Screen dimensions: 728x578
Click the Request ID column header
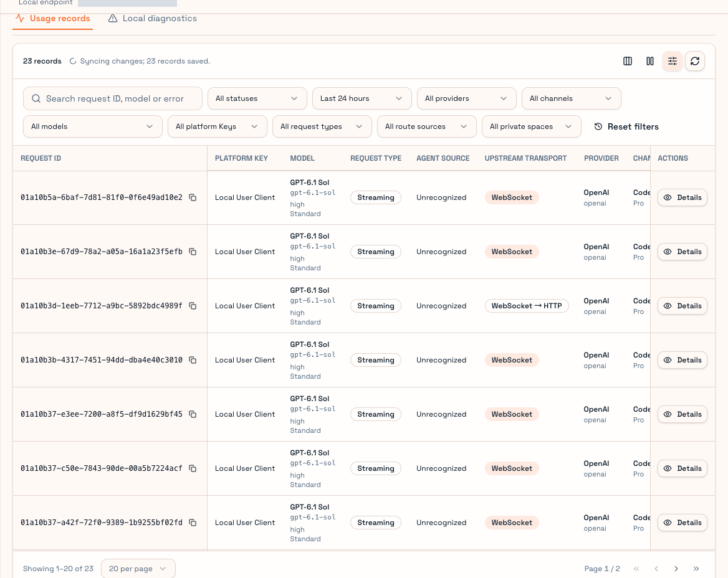click(41, 158)
